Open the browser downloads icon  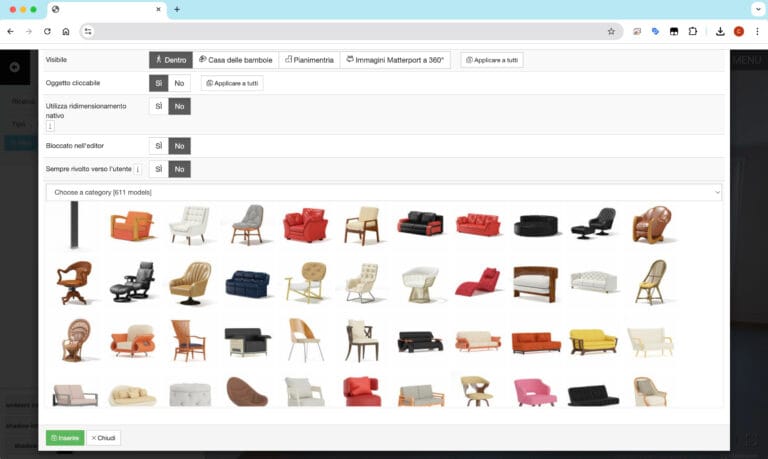[720, 31]
